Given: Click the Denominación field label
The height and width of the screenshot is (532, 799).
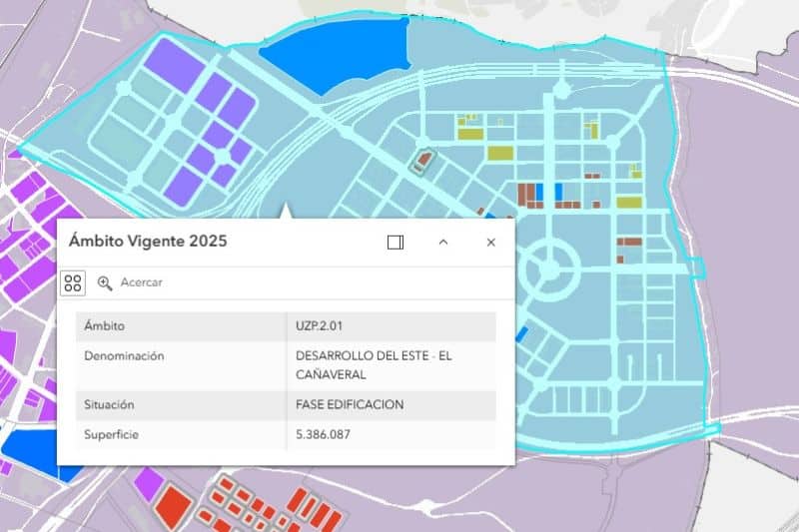Looking at the screenshot, I should click(x=124, y=356).
